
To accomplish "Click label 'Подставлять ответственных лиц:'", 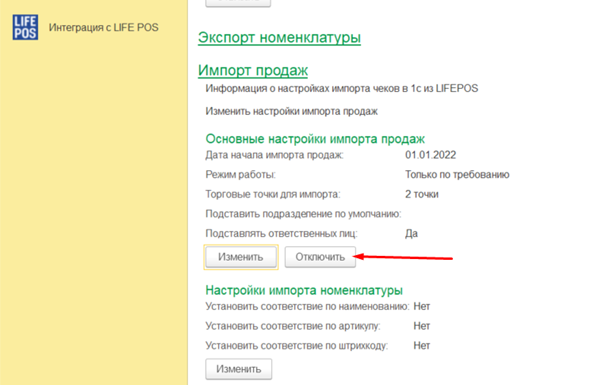I will click(281, 233).
